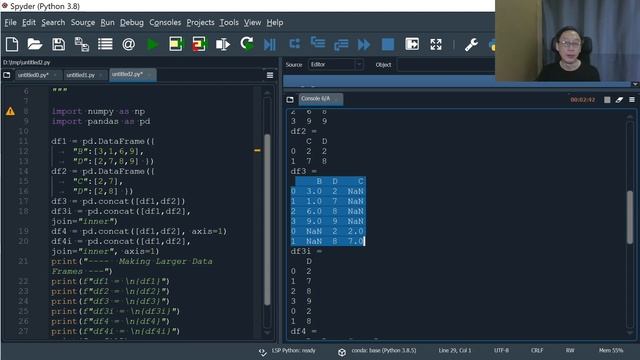640x360 pixels.
Task: Open the Source Editor dropdown in Help pane
Action: 335,64
